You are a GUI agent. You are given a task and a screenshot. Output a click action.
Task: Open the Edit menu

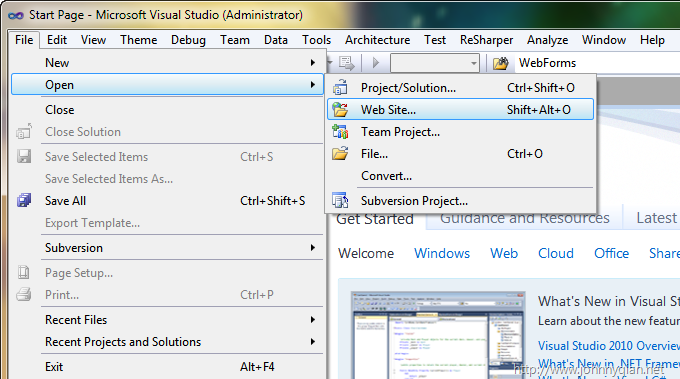(57, 40)
